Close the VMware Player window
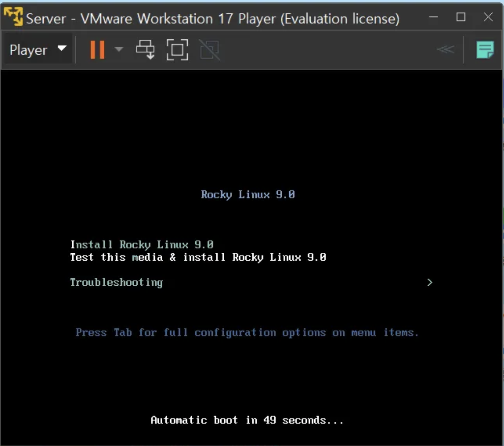Viewport: 504px width, 446px height. point(488,17)
